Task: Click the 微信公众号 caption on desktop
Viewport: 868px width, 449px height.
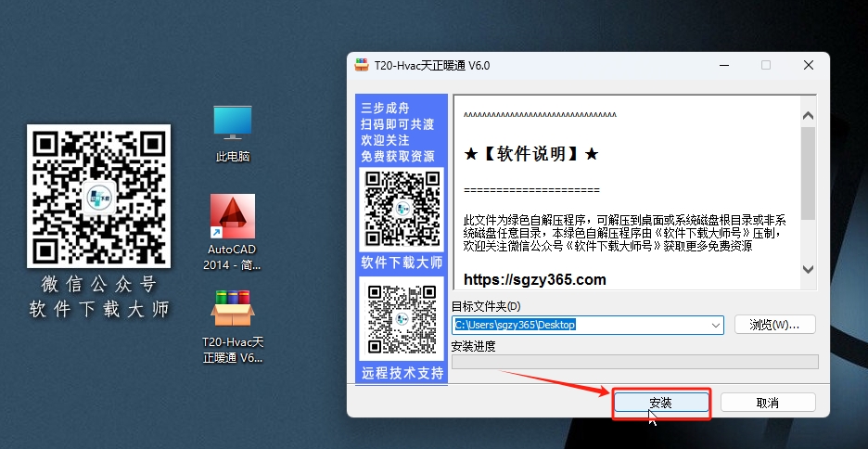Action: pos(98,284)
